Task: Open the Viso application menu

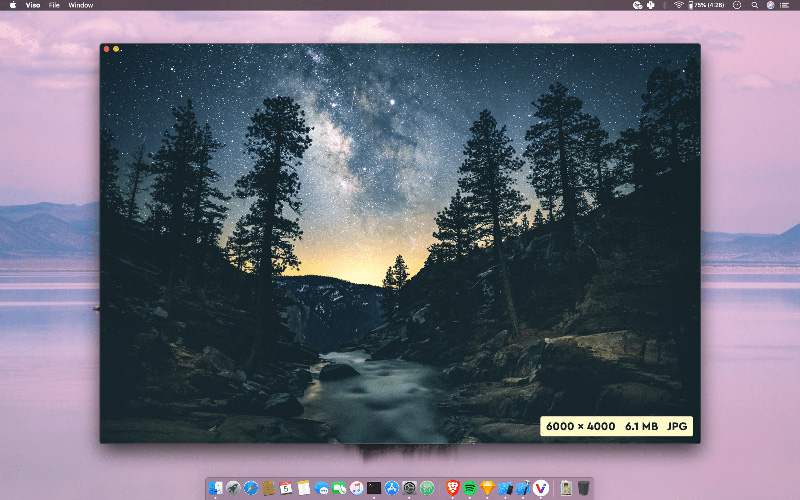Action: [33, 5]
